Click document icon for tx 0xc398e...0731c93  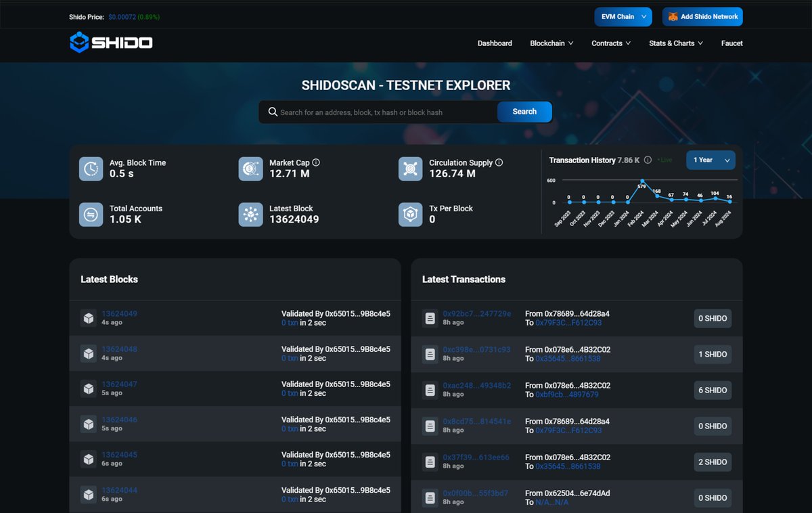point(430,354)
